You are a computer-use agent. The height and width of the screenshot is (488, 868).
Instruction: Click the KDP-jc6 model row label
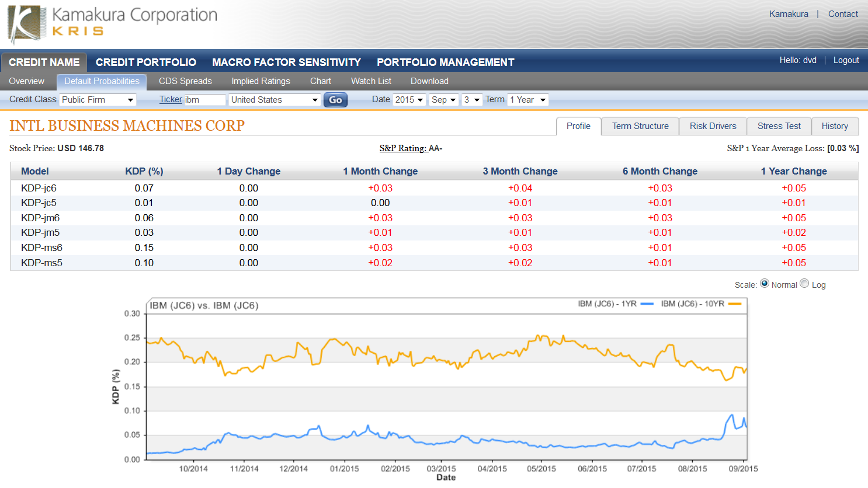(x=39, y=188)
